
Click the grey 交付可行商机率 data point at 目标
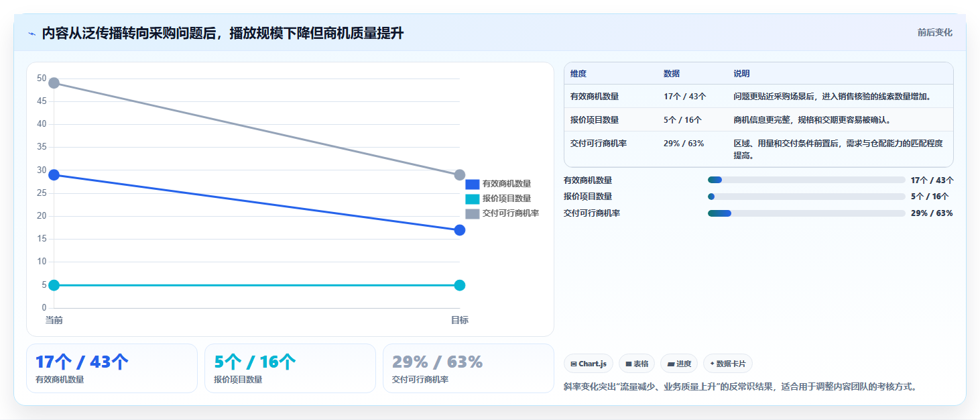pyautogui.click(x=460, y=175)
